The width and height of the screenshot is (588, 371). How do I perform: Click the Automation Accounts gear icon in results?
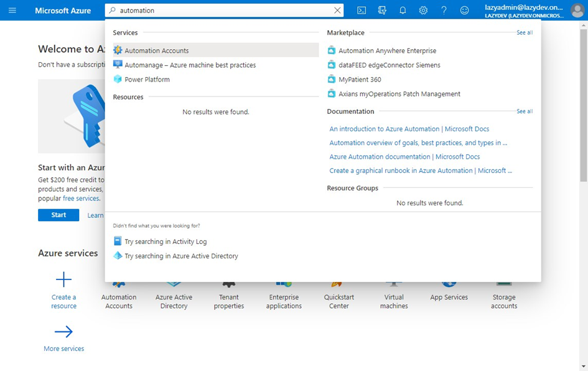pos(118,50)
